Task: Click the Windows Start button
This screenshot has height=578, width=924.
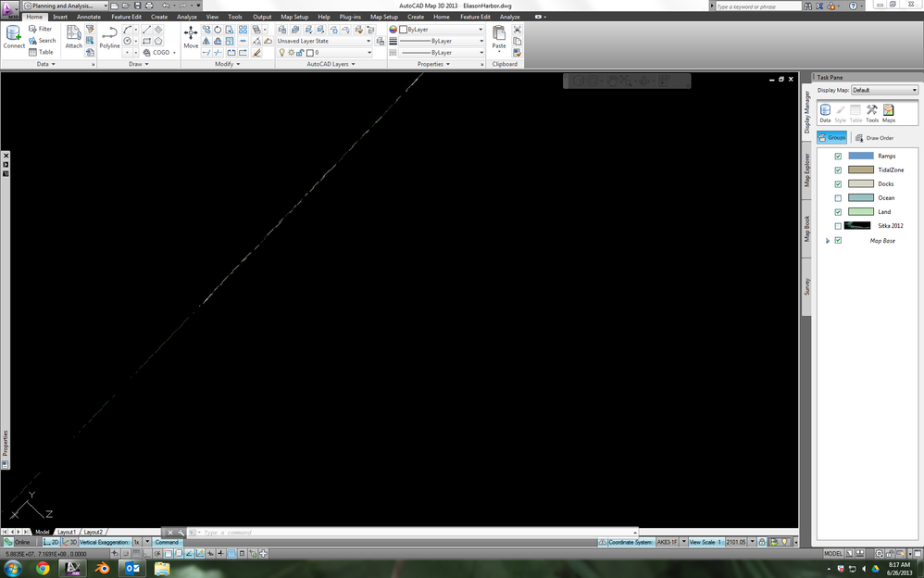Action: pyautogui.click(x=13, y=569)
